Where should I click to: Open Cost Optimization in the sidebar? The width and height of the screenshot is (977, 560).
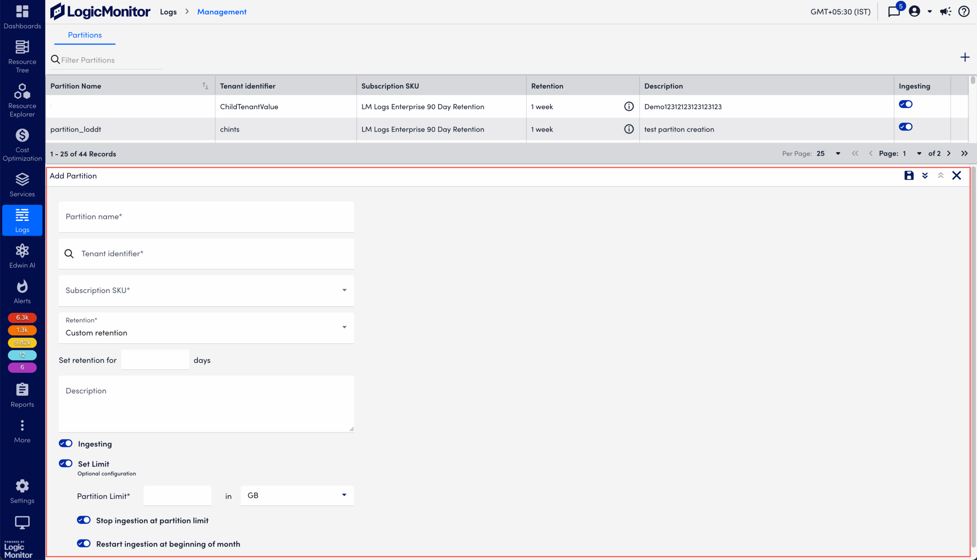[22, 144]
